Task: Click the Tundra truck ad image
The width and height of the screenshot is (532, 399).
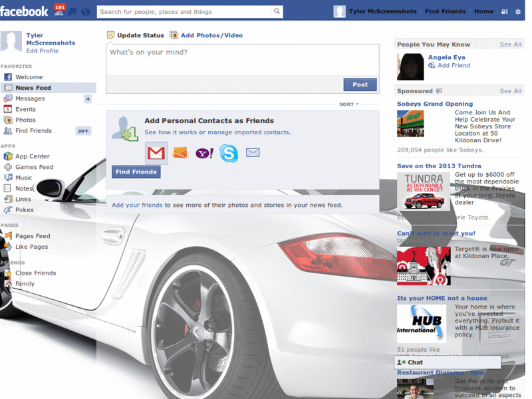Action: 424,192
